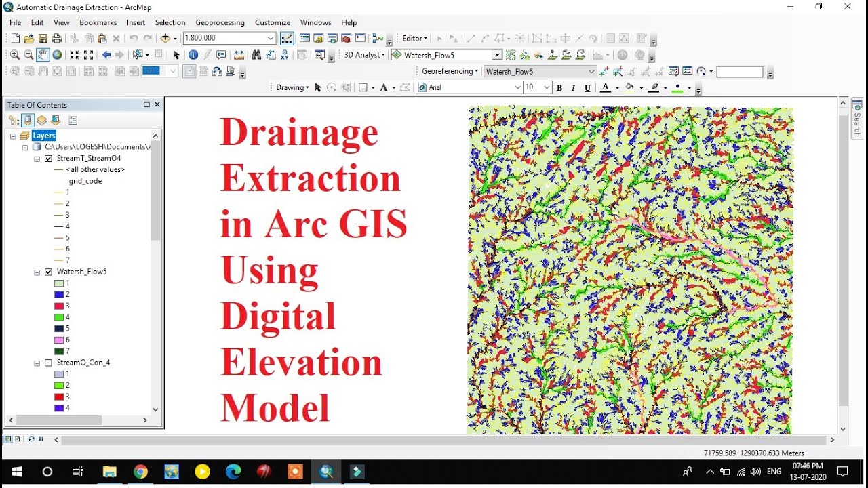Screen dimensions: 868x488
Task: Select the Measure ruler tool
Action: (239, 55)
